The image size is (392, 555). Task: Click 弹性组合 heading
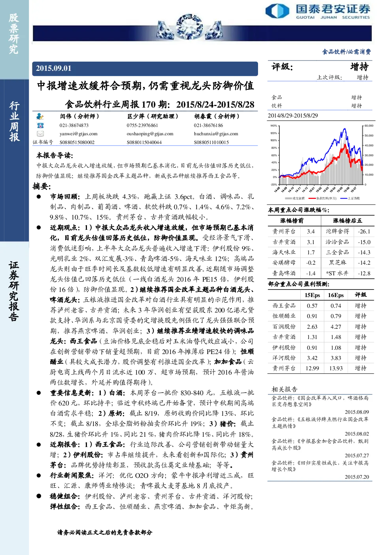coord(65,506)
